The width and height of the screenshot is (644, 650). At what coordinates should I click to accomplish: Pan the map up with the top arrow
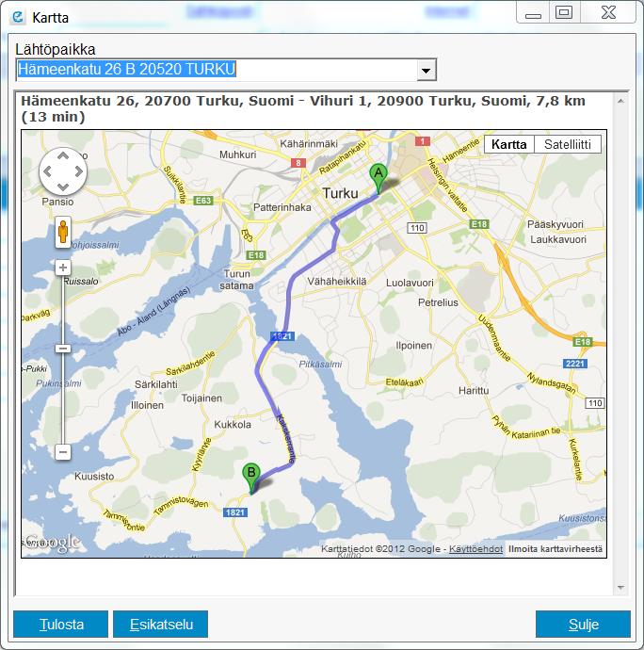click(x=63, y=156)
